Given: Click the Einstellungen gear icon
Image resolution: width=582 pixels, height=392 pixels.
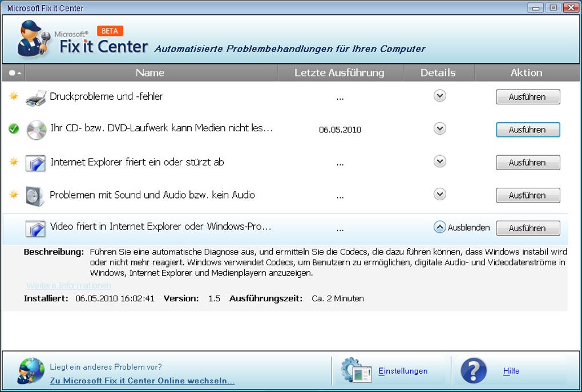Looking at the screenshot, I should point(356,370).
